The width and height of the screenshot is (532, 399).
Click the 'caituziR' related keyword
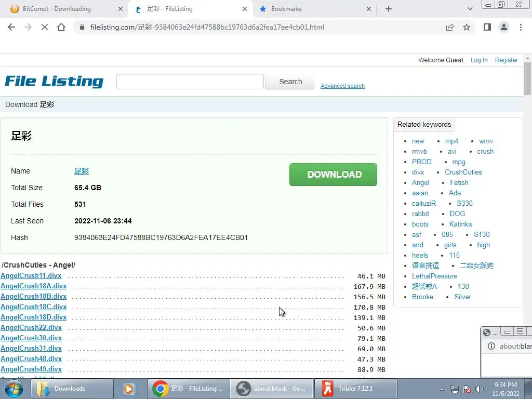pyautogui.click(x=424, y=204)
